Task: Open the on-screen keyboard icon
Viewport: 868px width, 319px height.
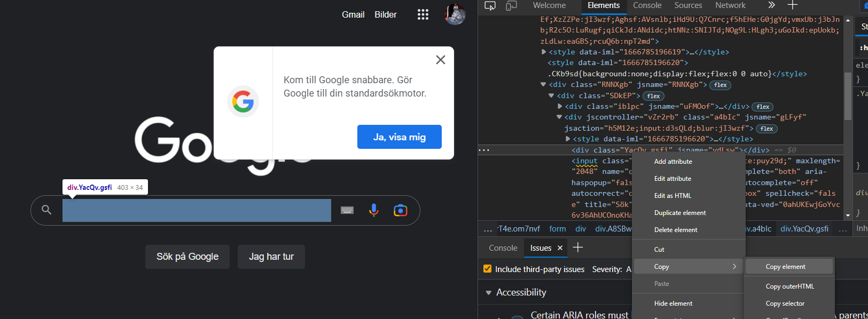Action: [x=347, y=210]
